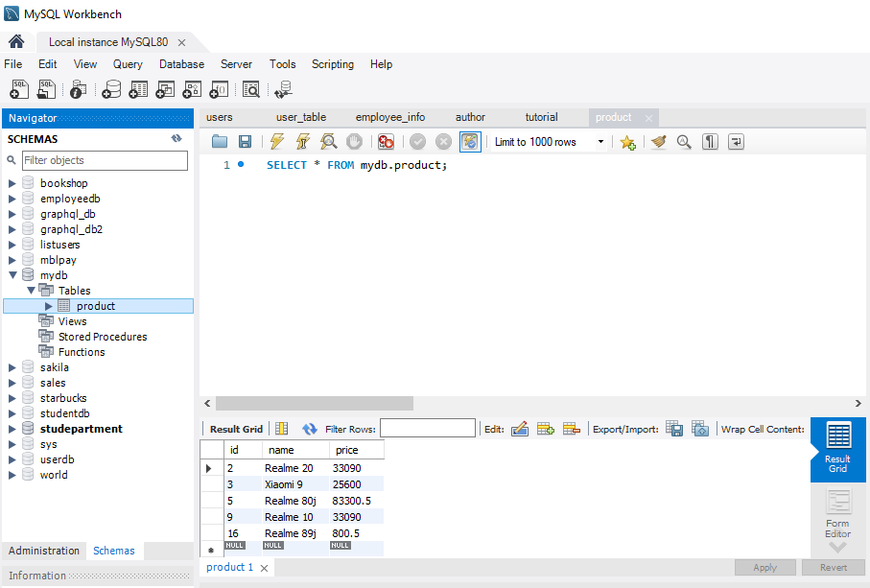Delete selected rows icon in result toolbar

point(571,429)
